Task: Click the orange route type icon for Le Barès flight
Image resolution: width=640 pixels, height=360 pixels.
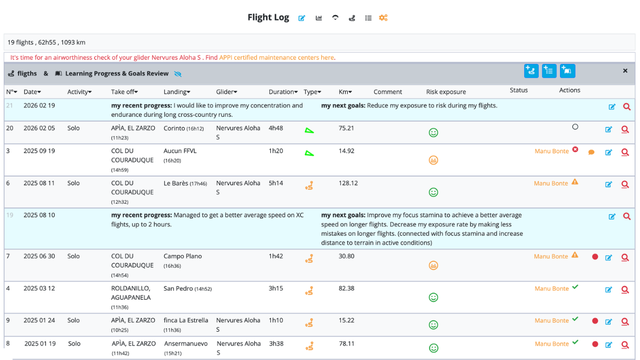Action: coord(309,186)
